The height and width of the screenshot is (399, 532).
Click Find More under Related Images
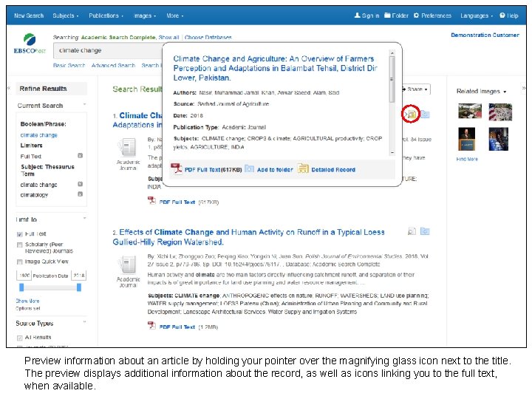(x=467, y=159)
